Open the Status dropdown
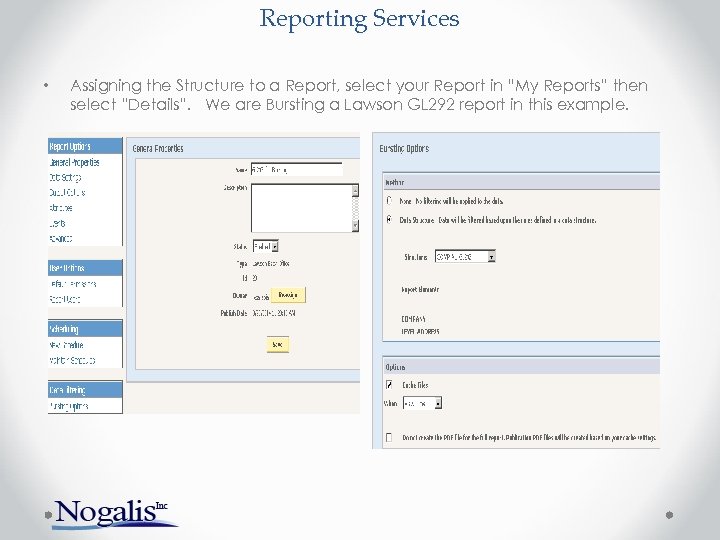The image size is (720, 540). pos(266,247)
